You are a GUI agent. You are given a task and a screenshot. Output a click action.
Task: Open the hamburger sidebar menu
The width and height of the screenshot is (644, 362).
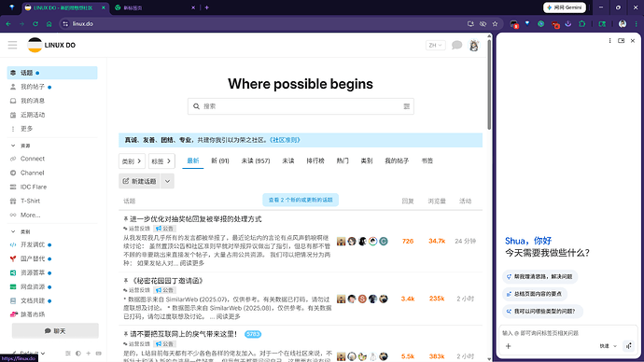click(x=12, y=45)
